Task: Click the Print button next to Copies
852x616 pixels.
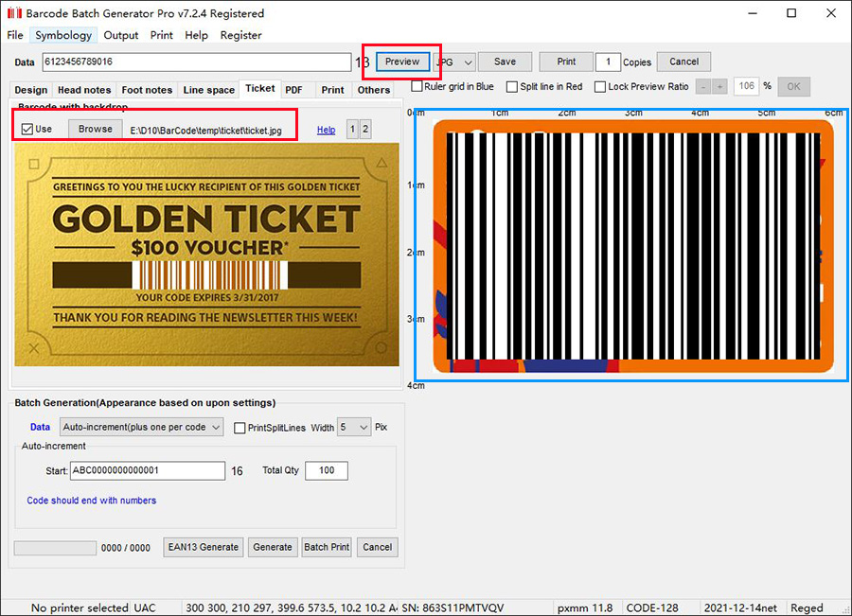Action: (x=566, y=62)
